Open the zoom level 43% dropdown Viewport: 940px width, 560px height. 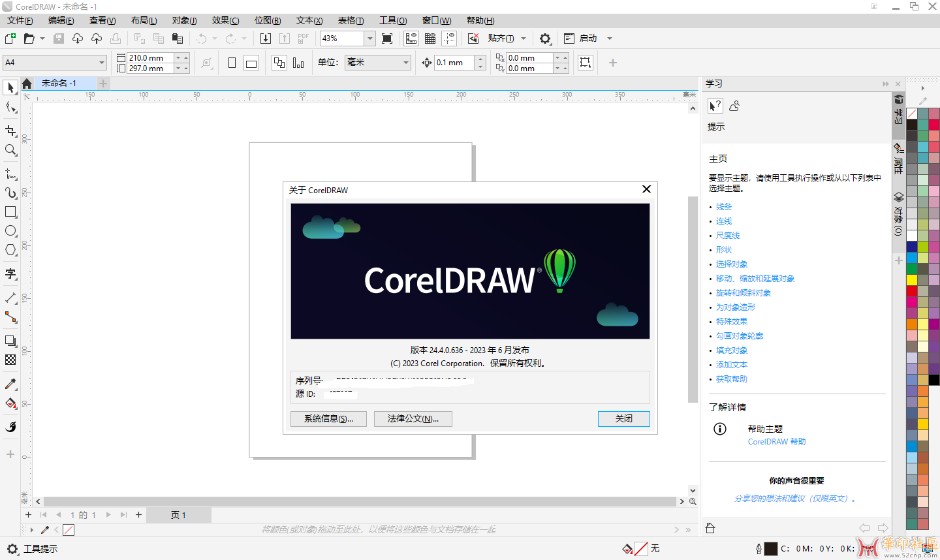click(x=369, y=39)
